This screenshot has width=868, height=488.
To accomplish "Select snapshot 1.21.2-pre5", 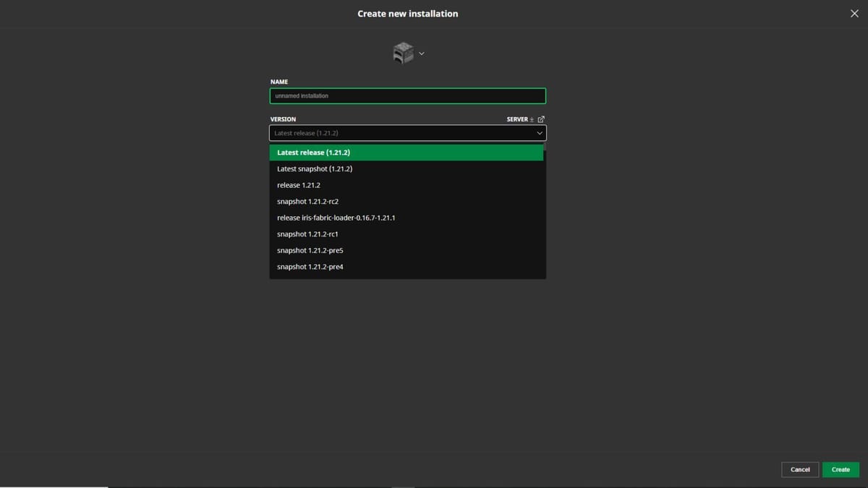I will 407,250.
